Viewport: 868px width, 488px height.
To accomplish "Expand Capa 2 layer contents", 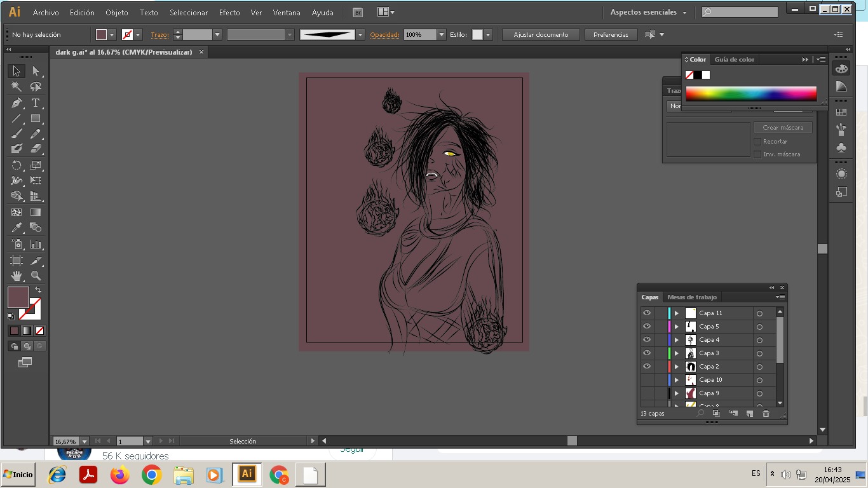I will coord(677,367).
